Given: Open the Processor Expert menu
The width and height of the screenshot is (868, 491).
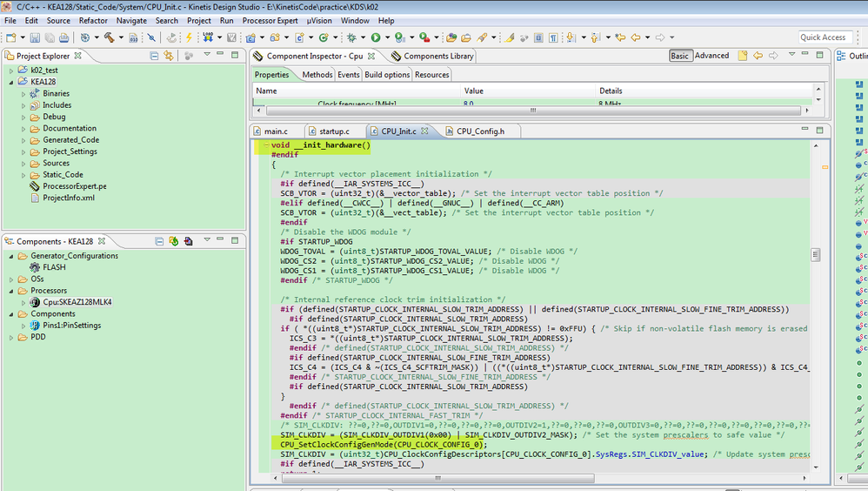Looking at the screenshot, I should tap(270, 20).
